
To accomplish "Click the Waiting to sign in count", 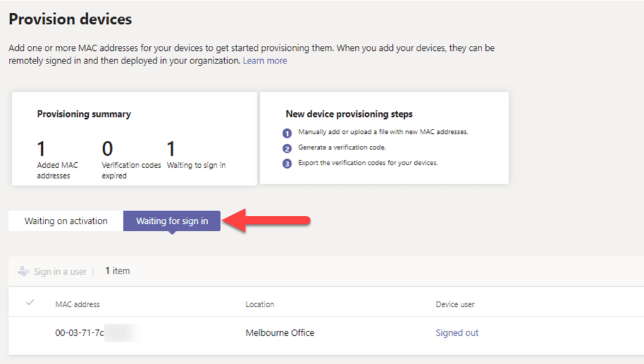I will pos(171,150).
